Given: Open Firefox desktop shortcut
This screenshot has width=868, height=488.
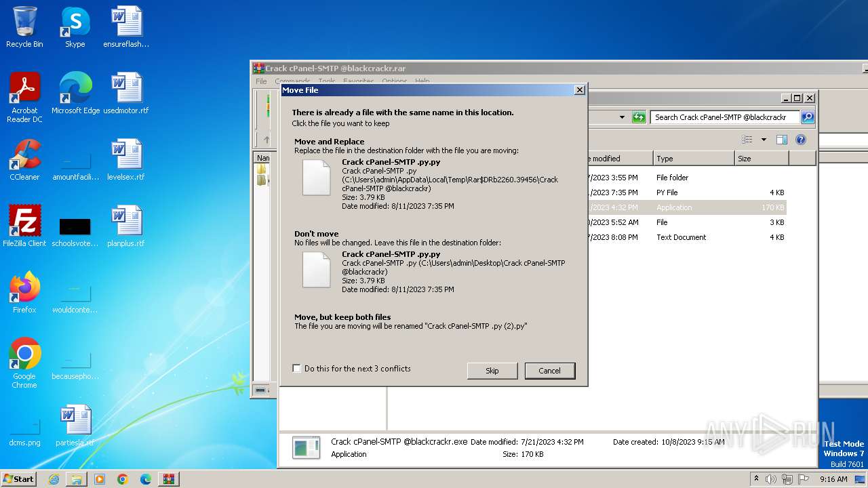Looking at the screenshot, I should coord(24,292).
